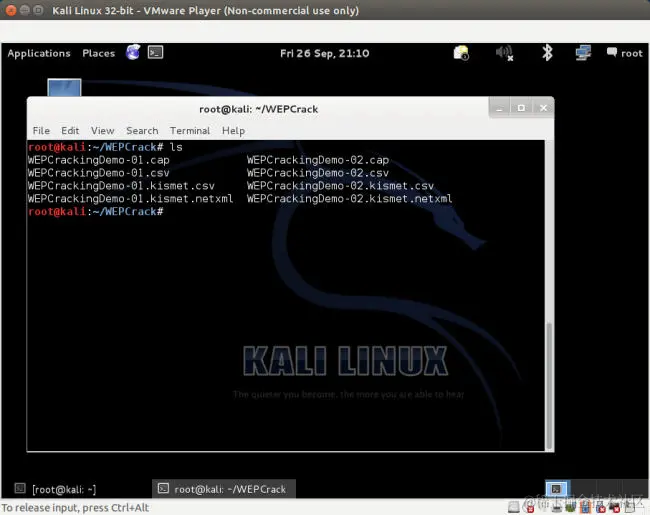Open the Applications menu in Kali panel
The image size is (650, 515).
pos(39,53)
